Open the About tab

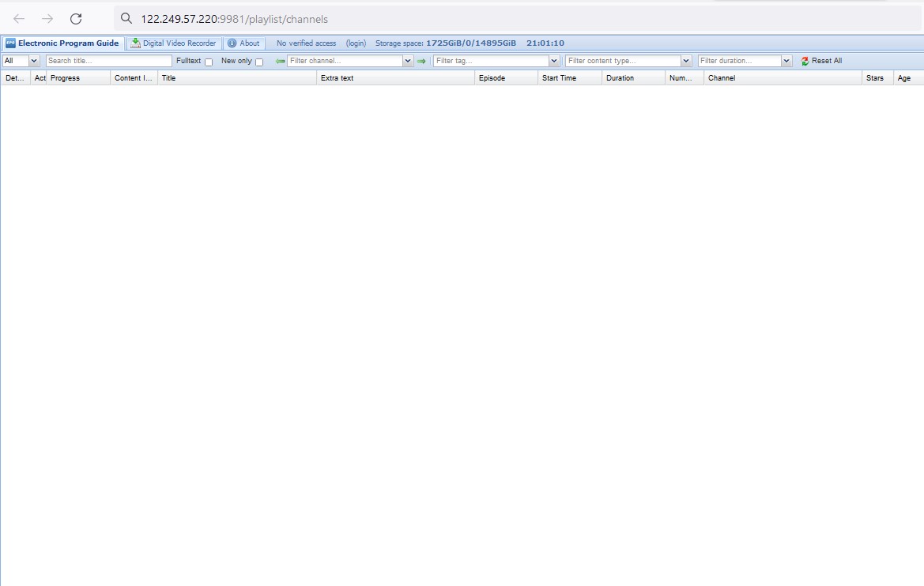tap(244, 43)
